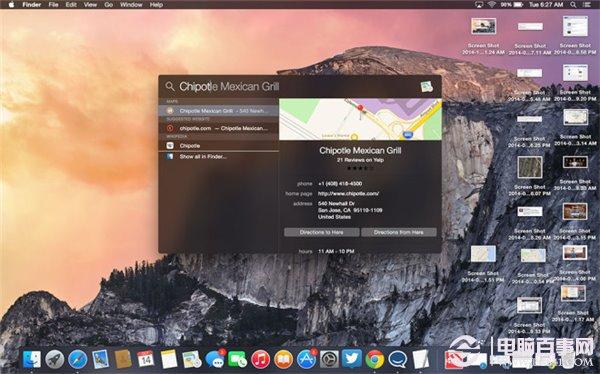Screen dimensions: 600x374
Task: Select Chipotle Mexican Grill Maps result row
Action: [218, 111]
